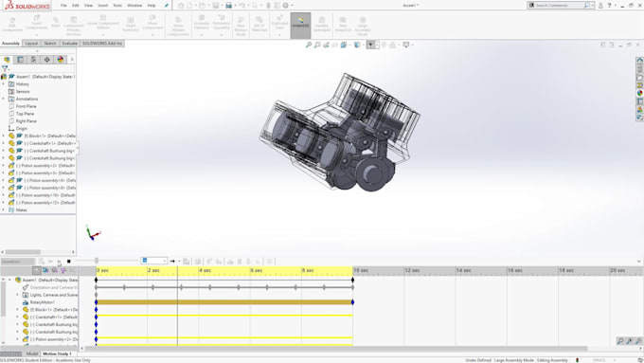Click the Save Animation icon
This screenshot has width=644, height=363.
click(x=186, y=262)
